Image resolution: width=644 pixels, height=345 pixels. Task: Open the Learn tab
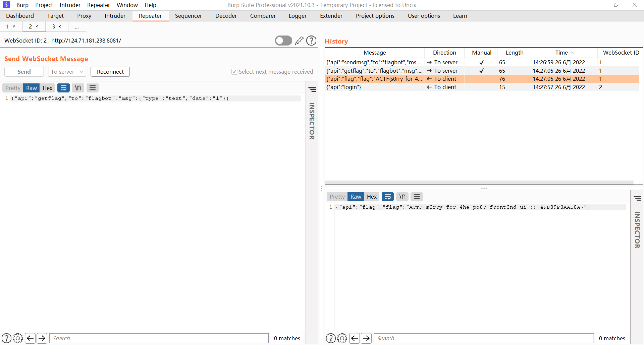[460, 16]
